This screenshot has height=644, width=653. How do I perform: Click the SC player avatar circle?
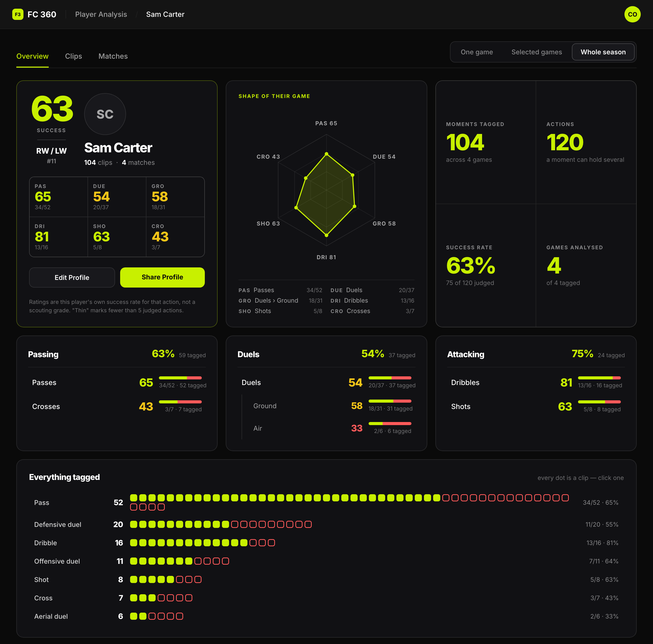[x=105, y=114]
